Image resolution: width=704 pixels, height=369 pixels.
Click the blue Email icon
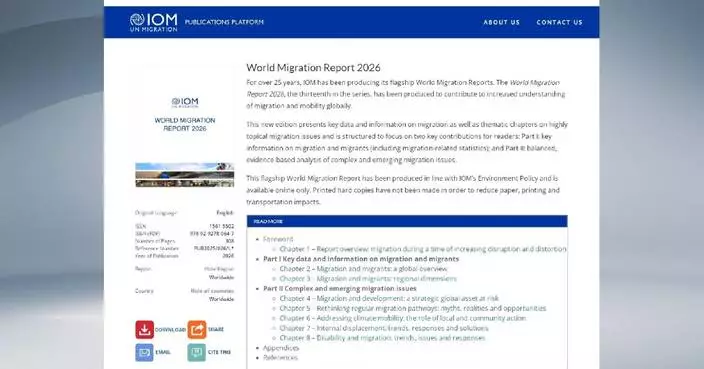145,352
